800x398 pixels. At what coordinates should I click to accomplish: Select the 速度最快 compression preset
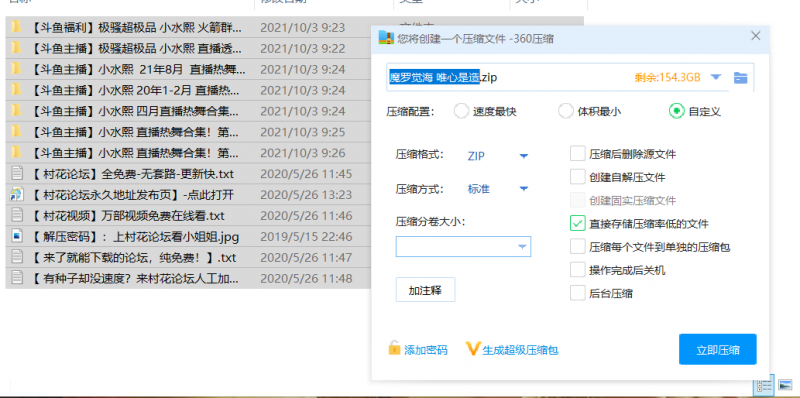pyautogui.click(x=461, y=111)
